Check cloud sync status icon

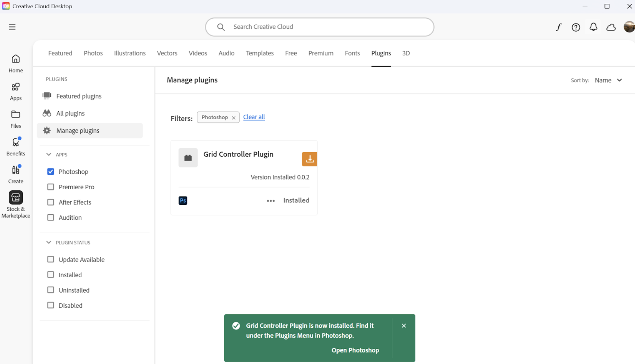point(611,27)
